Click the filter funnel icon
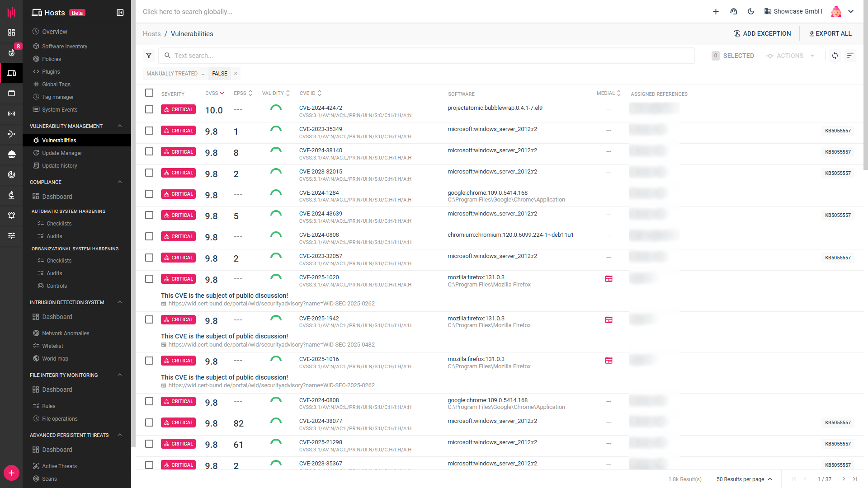868x488 pixels. [149, 56]
